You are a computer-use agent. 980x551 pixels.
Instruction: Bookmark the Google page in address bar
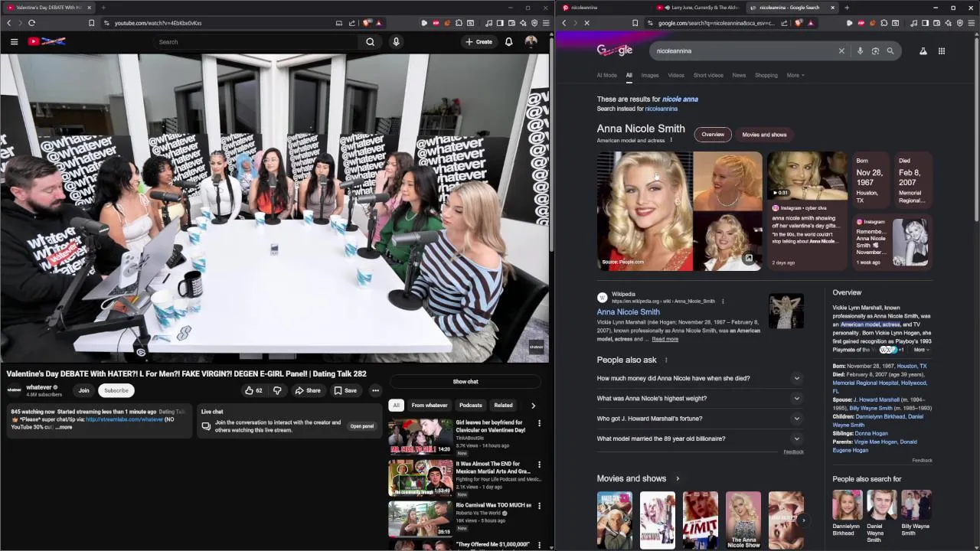click(x=635, y=23)
